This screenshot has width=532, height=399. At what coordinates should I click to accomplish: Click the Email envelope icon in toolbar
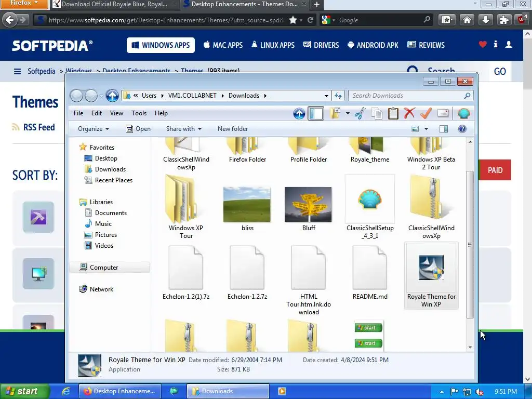tap(443, 113)
